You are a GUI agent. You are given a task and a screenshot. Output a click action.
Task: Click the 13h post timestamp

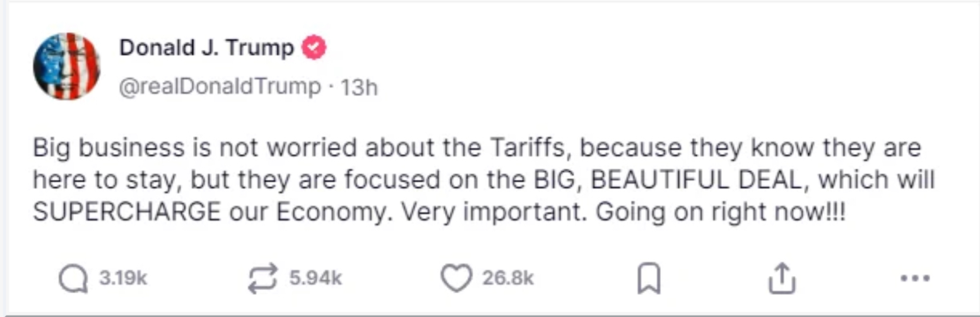click(x=359, y=88)
